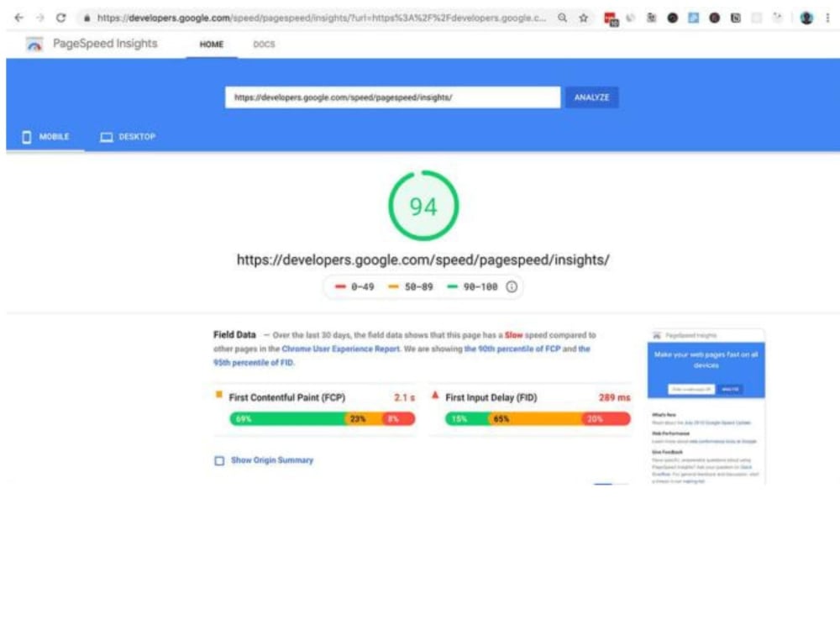The width and height of the screenshot is (840, 630).
Task: Follow the 90th percentile of FCP link
Action: click(x=512, y=349)
